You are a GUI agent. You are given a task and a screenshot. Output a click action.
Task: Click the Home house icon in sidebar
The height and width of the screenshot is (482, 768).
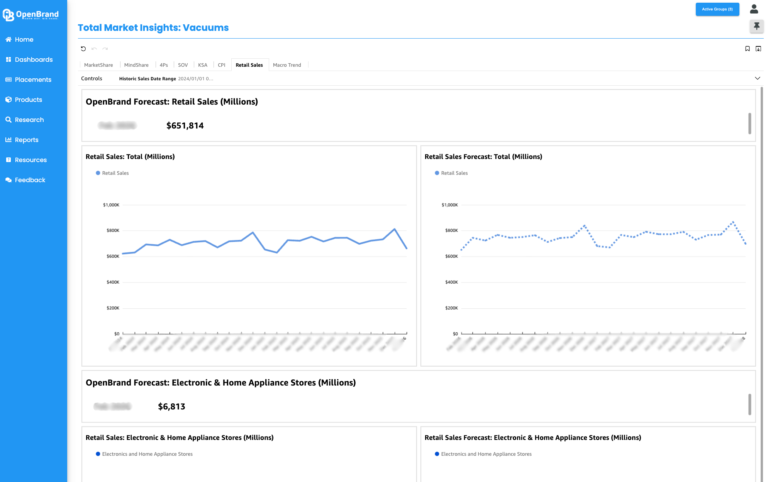pos(8,39)
